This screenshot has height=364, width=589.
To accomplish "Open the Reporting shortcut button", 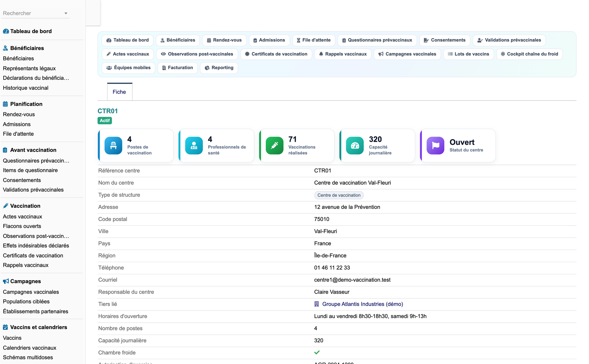I will pyautogui.click(x=219, y=68).
